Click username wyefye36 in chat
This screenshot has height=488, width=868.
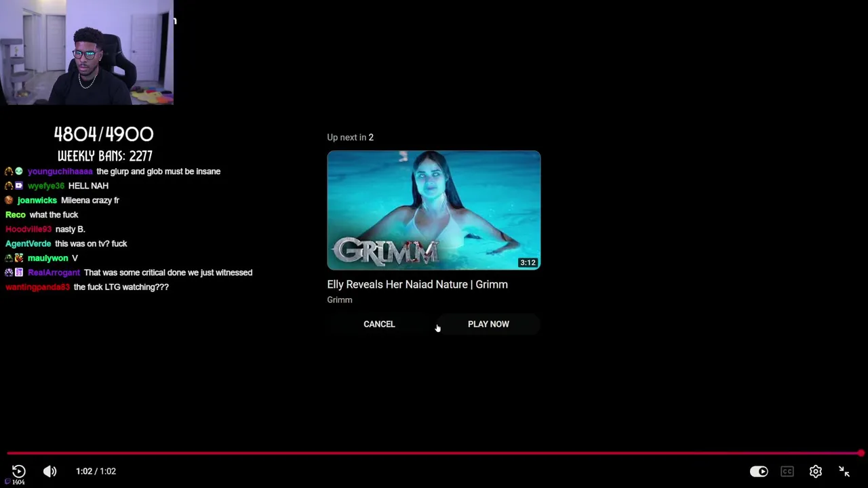[x=46, y=186]
